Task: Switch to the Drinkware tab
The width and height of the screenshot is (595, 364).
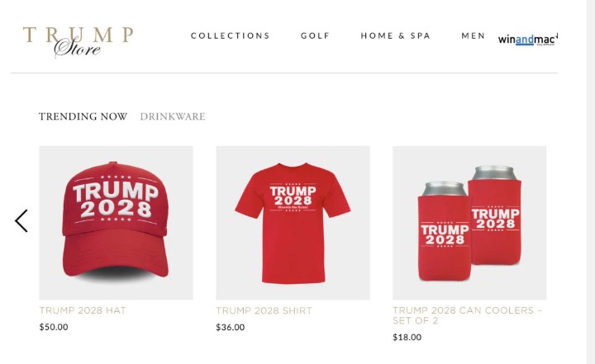Action: [x=173, y=116]
